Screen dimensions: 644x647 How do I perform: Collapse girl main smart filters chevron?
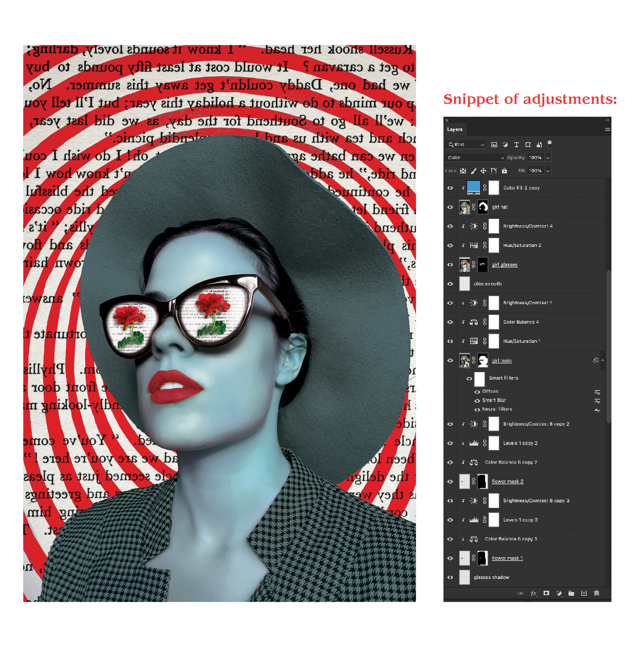pyautogui.click(x=603, y=360)
